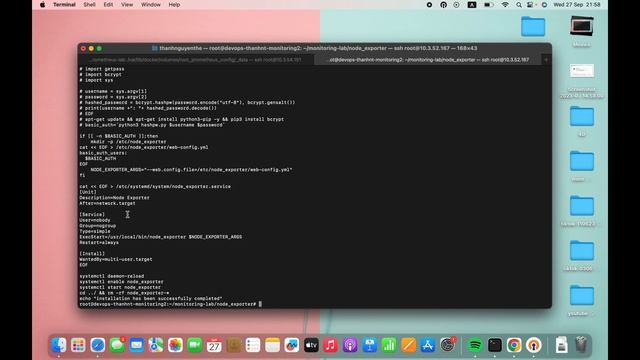Click the battery status icon

tap(488, 4)
